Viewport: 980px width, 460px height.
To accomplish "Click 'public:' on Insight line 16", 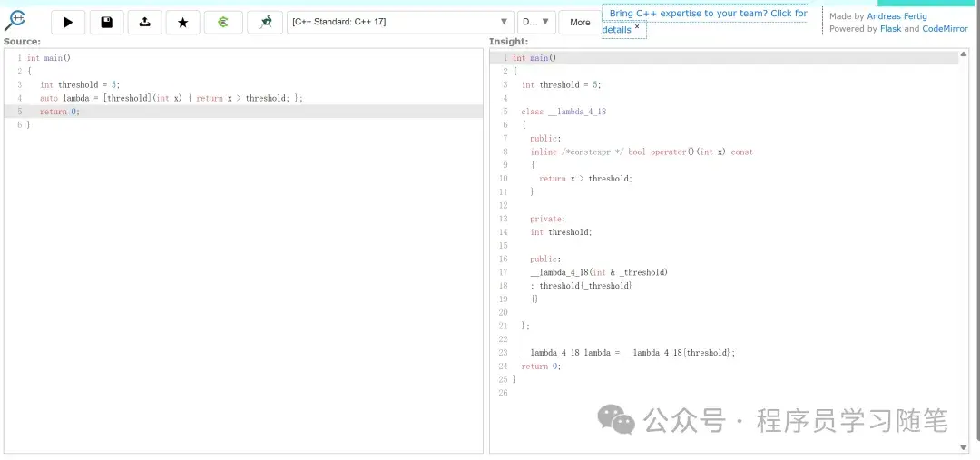I will 545,259.
